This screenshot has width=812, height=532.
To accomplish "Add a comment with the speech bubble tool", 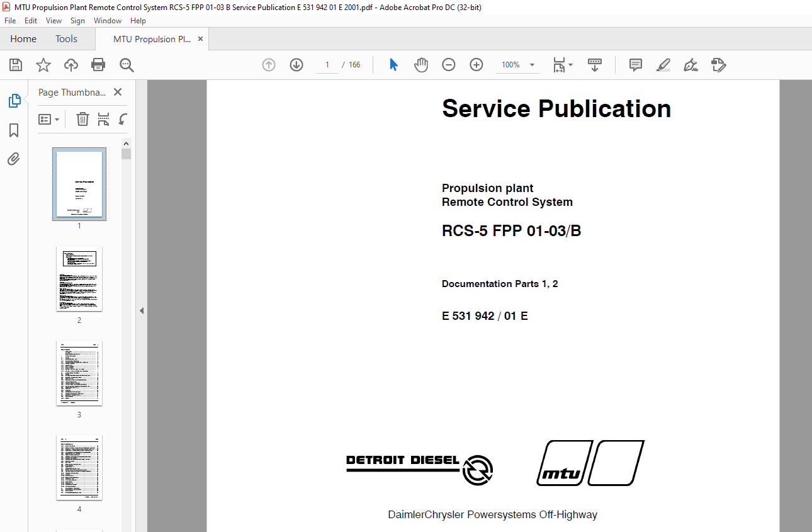I will point(636,65).
